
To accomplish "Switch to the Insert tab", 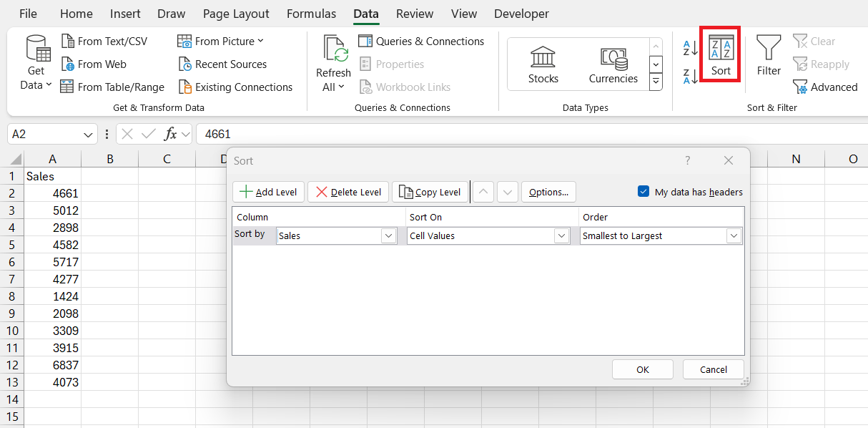I will pos(125,14).
